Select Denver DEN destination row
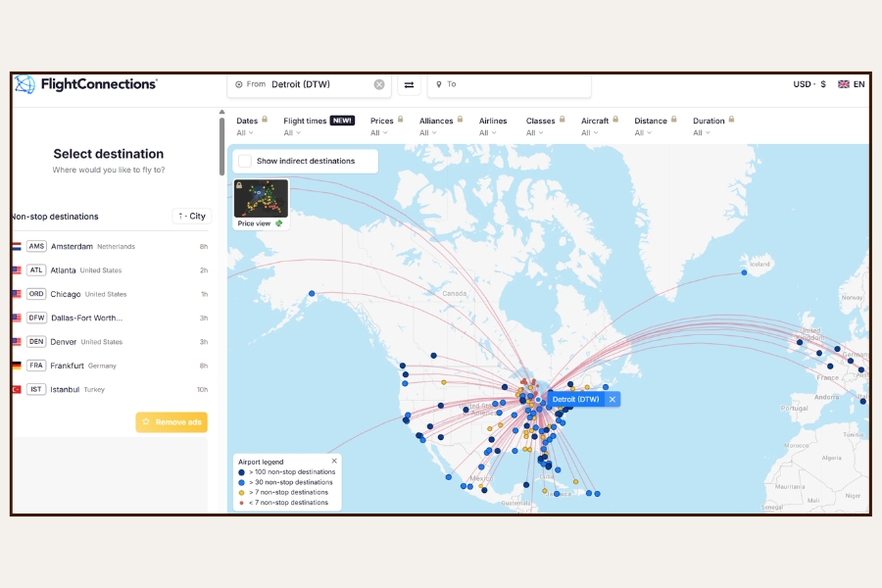882x588 pixels. pos(110,342)
